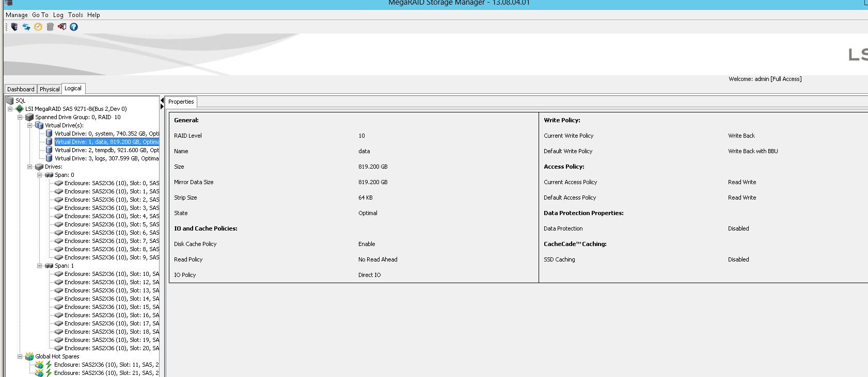Switch to the Dashboard tab

point(21,89)
